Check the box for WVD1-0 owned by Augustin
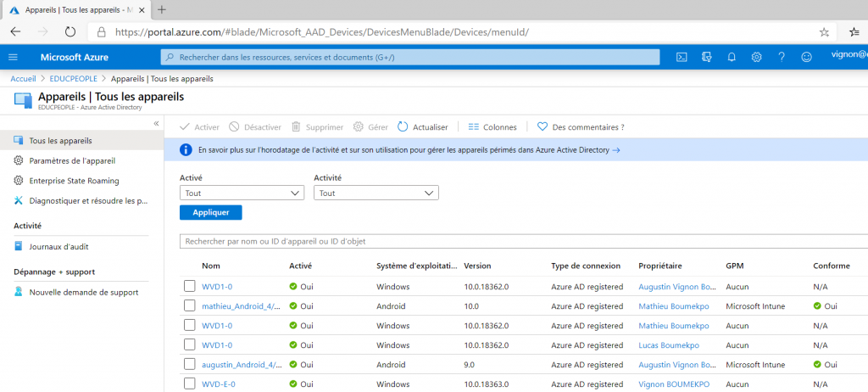Viewport: 868px width, 392px height. point(190,286)
